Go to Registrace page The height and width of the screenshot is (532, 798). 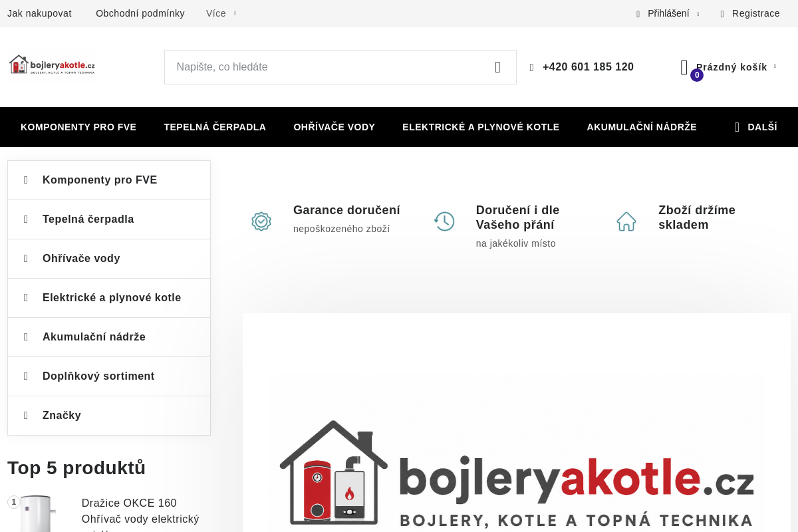coord(756,13)
